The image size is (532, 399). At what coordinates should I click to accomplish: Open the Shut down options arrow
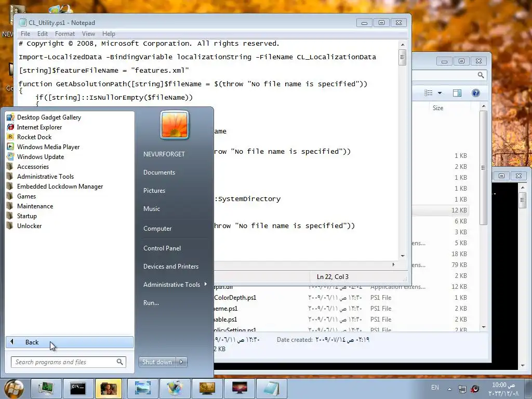point(181,362)
